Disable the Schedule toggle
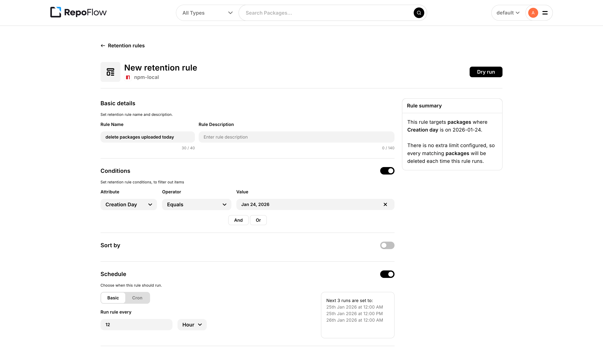 [387, 274]
